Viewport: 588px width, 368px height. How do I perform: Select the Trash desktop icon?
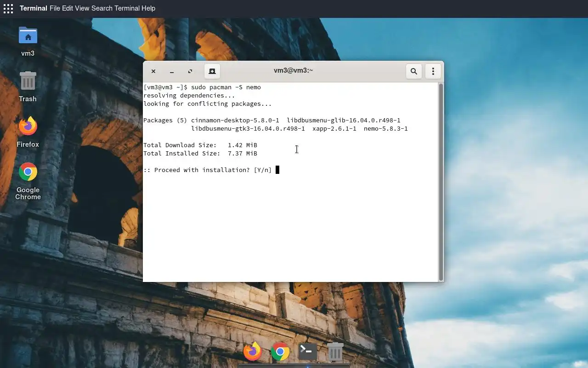(28, 87)
